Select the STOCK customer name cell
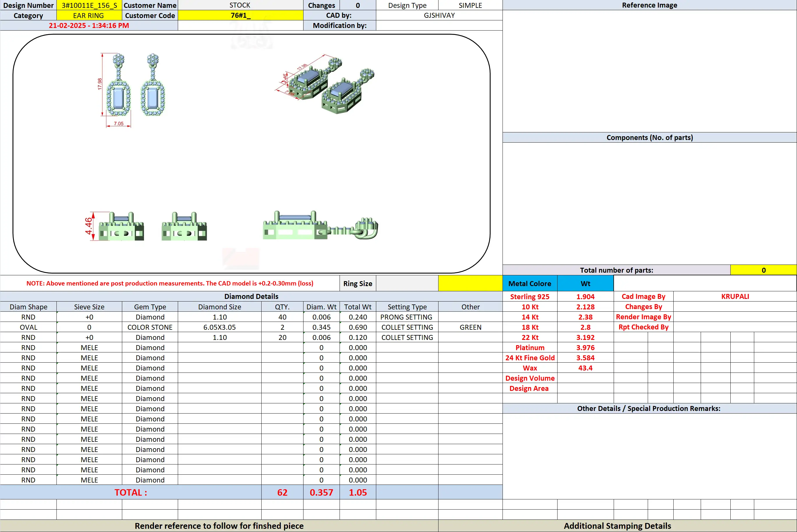Image resolution: width=797 pixels, height=532 pixels. [240, 5]
